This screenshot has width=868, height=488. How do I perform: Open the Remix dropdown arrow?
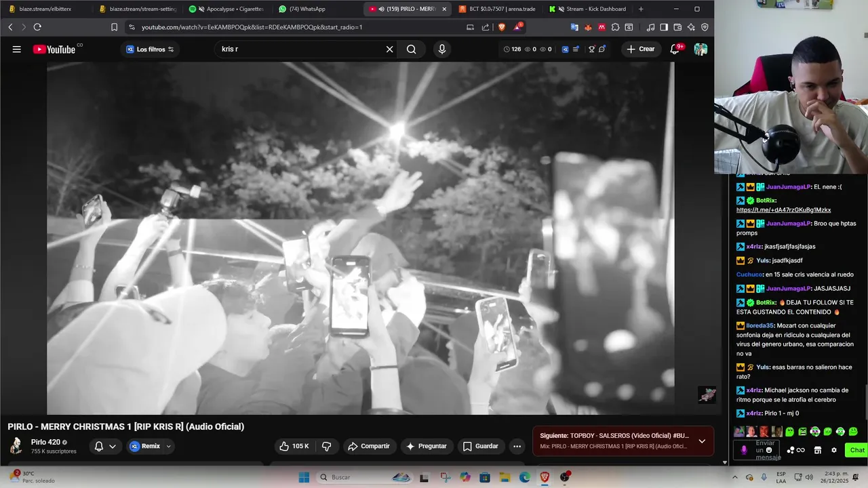(169, 446)
